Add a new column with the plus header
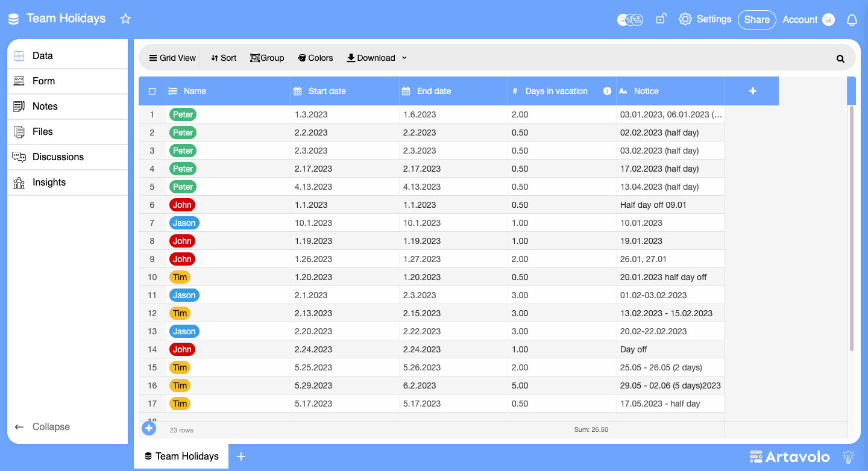The height and width of the screenshot is (471, 868). coord(752,91)
